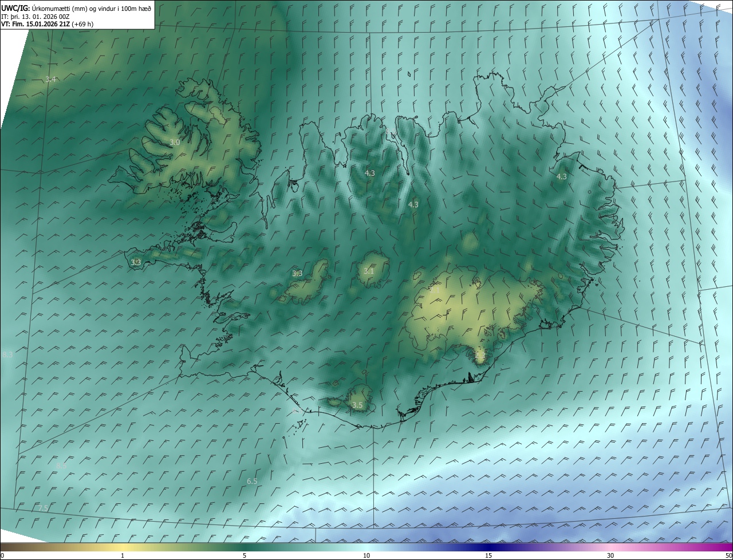
Task: Click the 2.1 label on Vatnajökull
Action: pyautogui.click(x=435, y=290)
